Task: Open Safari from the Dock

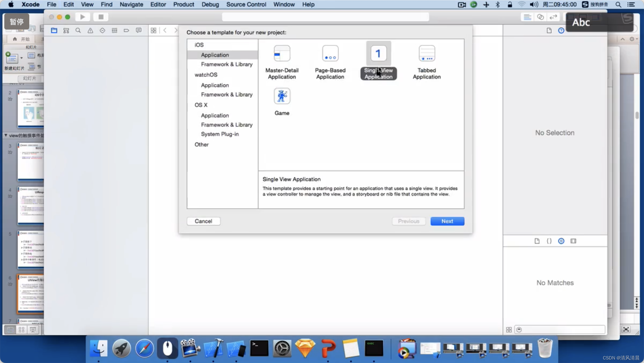Action: (144, 349)
